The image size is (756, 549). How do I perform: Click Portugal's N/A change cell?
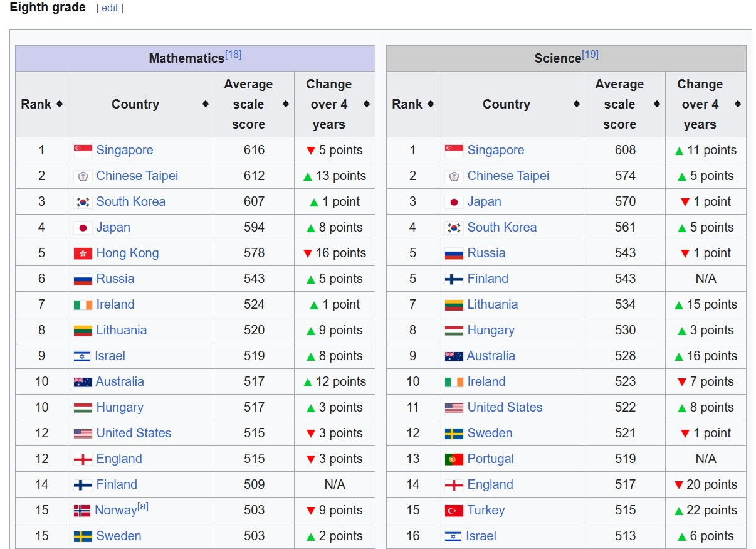point(706,459)
